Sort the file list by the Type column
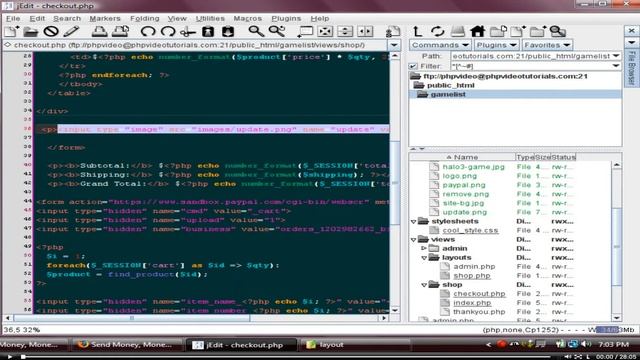This screenshot has height=360, width=640. click(525, 157)
